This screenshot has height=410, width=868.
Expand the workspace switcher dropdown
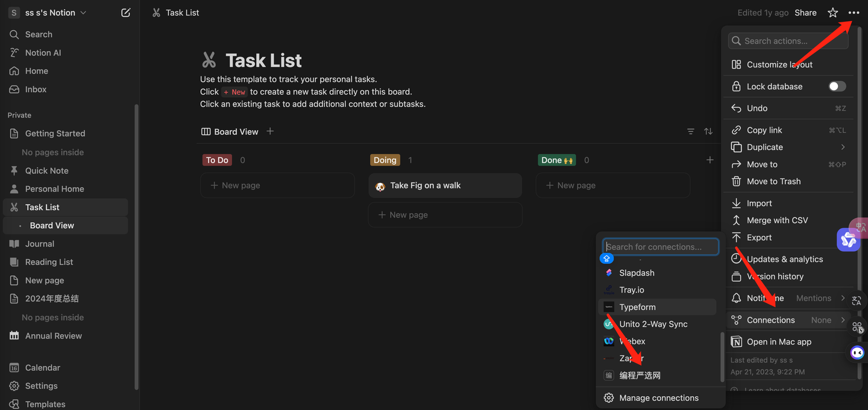[x=83, y=13]
